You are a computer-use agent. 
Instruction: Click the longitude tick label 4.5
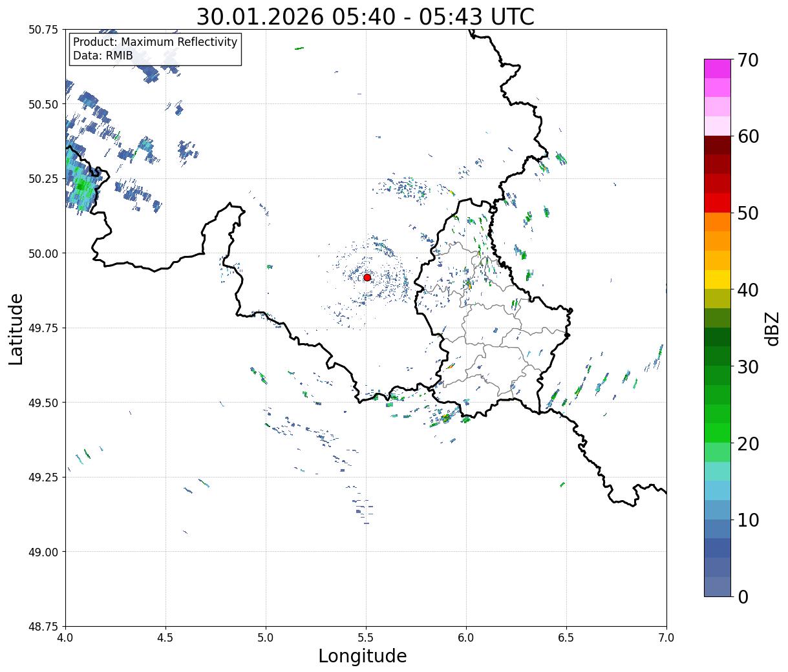(x=165, y=637)
